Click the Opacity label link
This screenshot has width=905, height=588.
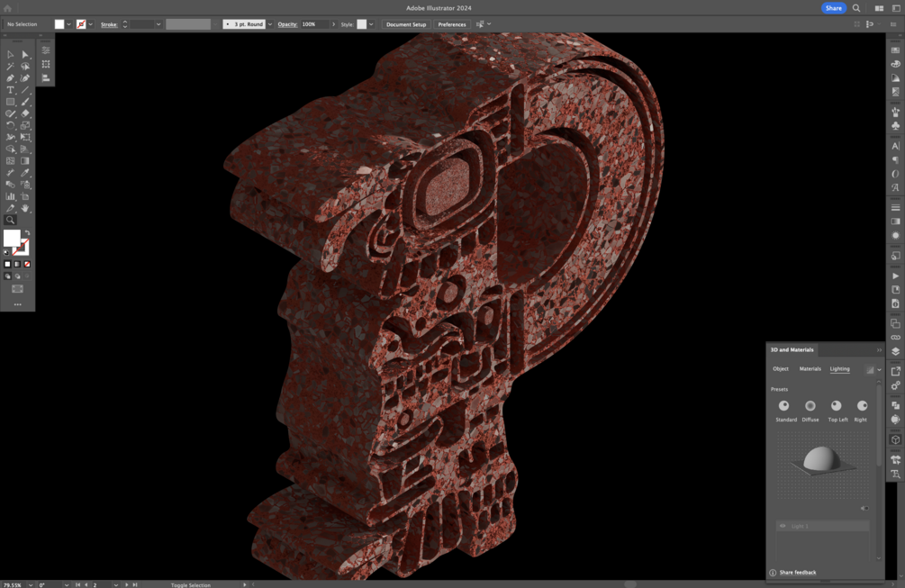point(287,24)
